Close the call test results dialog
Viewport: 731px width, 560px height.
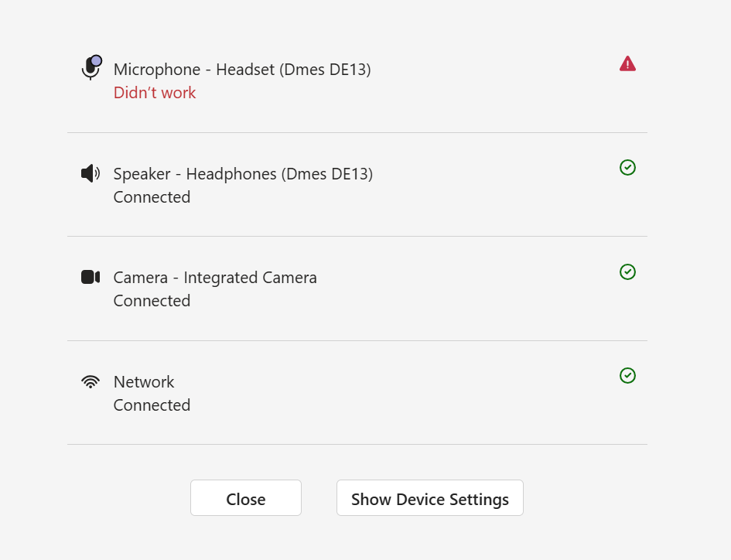[246, 498]
